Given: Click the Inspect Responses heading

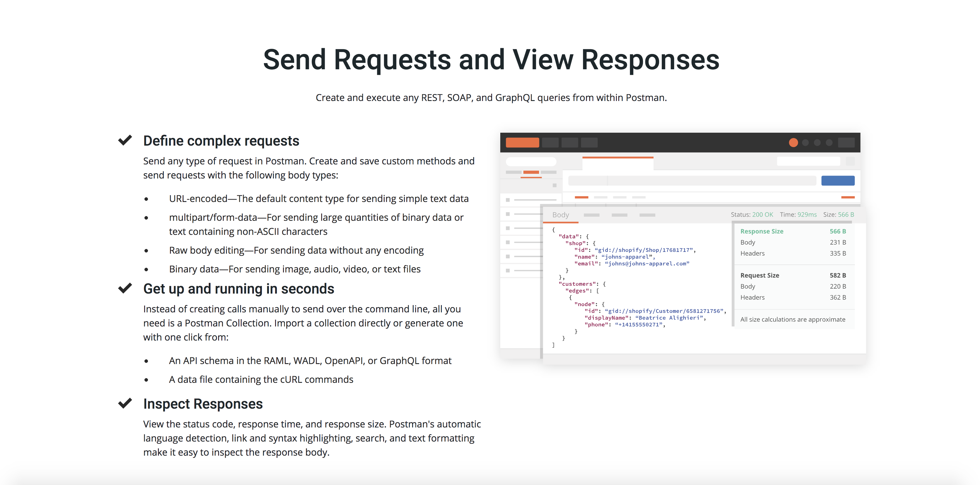Looking at the screenshot, I should tap(203, 404).
